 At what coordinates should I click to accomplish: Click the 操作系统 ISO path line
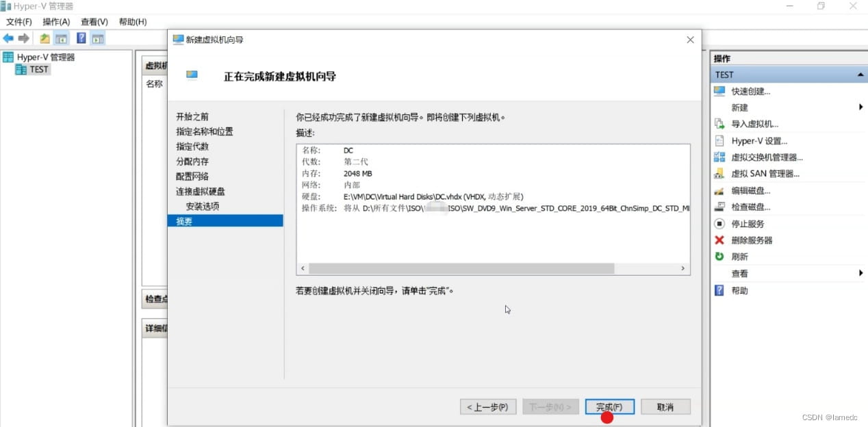[x=495, y=208]
